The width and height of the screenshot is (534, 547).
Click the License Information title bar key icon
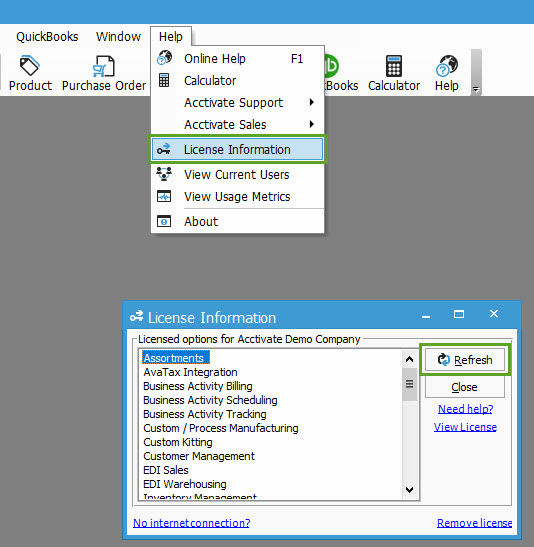(x=136, y=316)
